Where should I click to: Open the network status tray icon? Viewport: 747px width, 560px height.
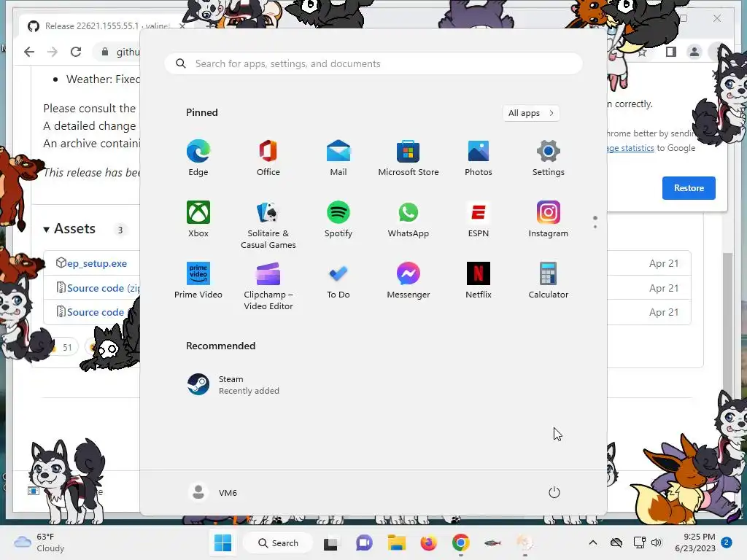click(x=639, y=542)
